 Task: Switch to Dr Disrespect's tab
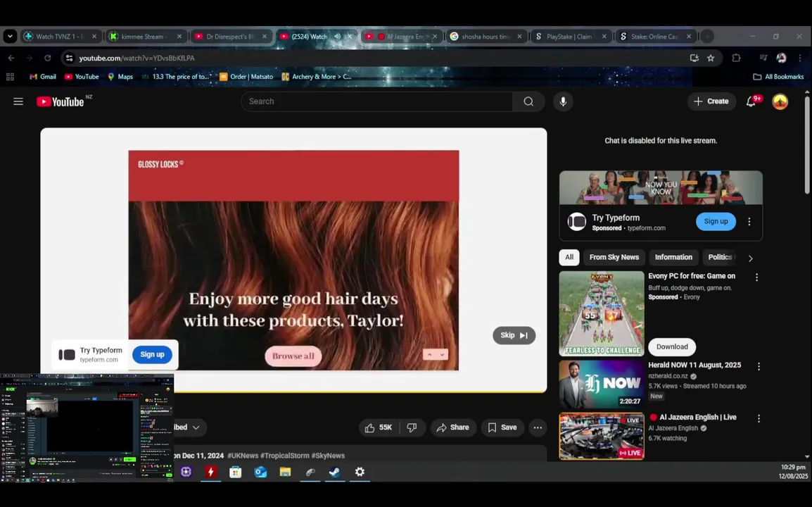point(231,37)
